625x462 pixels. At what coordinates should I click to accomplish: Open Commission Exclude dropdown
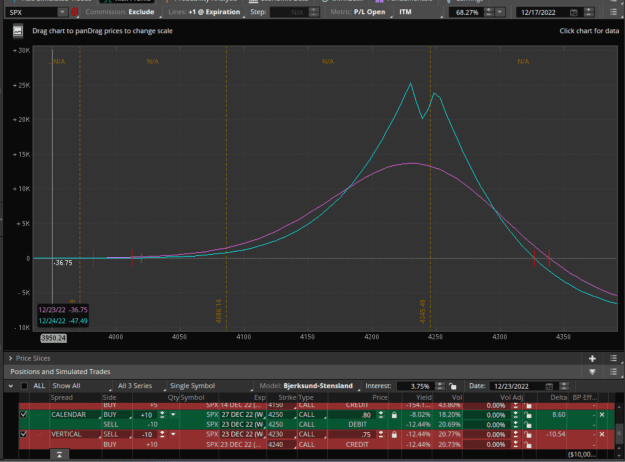[122, 12]
